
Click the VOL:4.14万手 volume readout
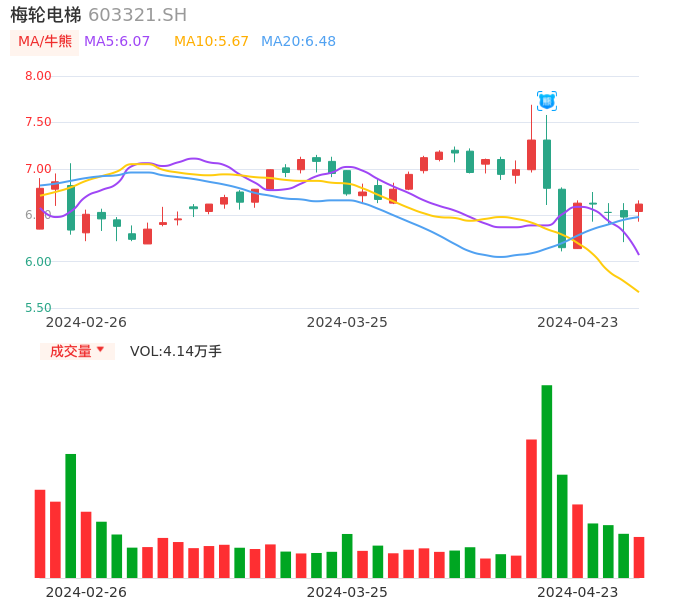point(176,351)
